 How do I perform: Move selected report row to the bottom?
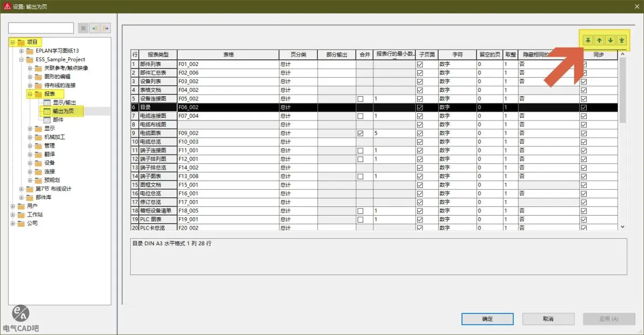click(x=621, y=40)
